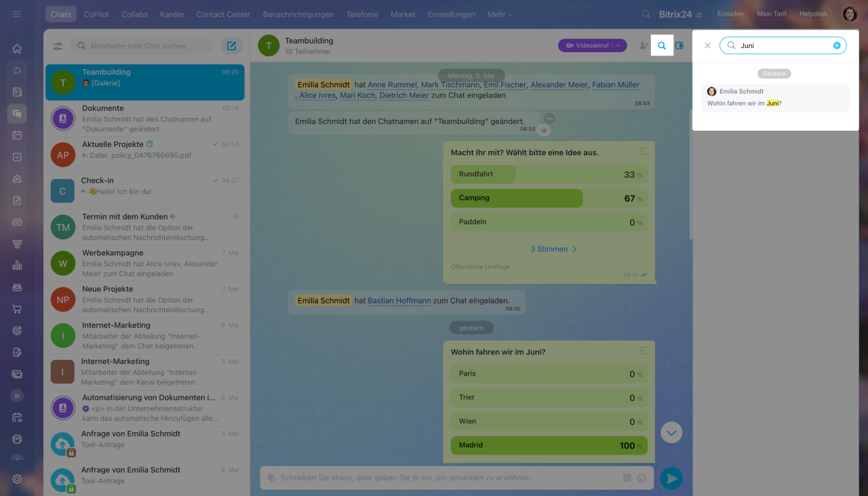The height and width of the screenshot is (496, 868).
Task: Open the Dokumente chat in list
Action: click(x=145, y=119)
